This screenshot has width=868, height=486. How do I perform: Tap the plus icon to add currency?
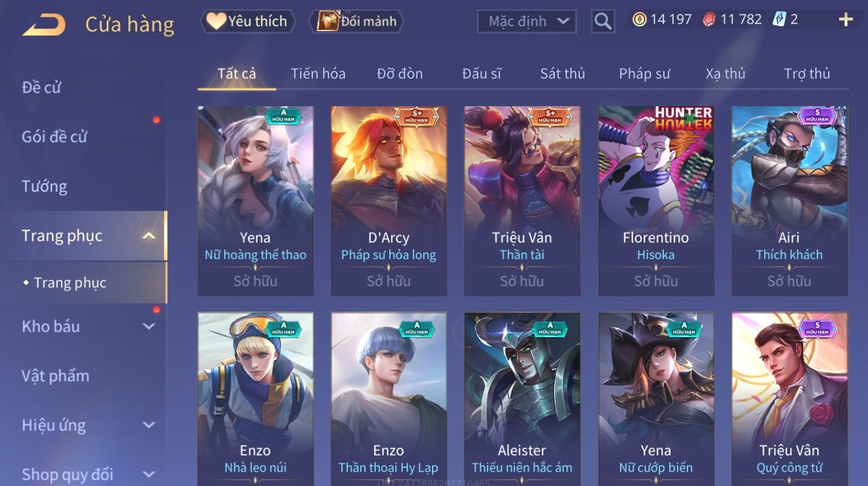846,20
